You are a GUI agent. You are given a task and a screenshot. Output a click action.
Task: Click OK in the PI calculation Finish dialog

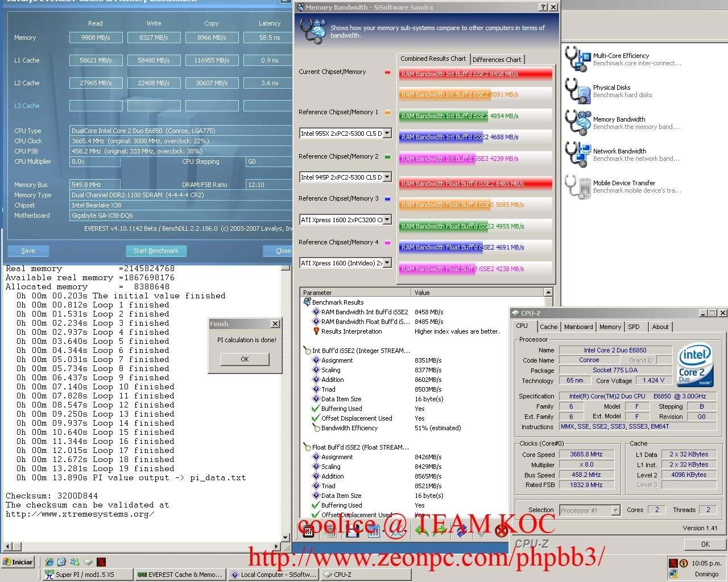pos(245,359)
